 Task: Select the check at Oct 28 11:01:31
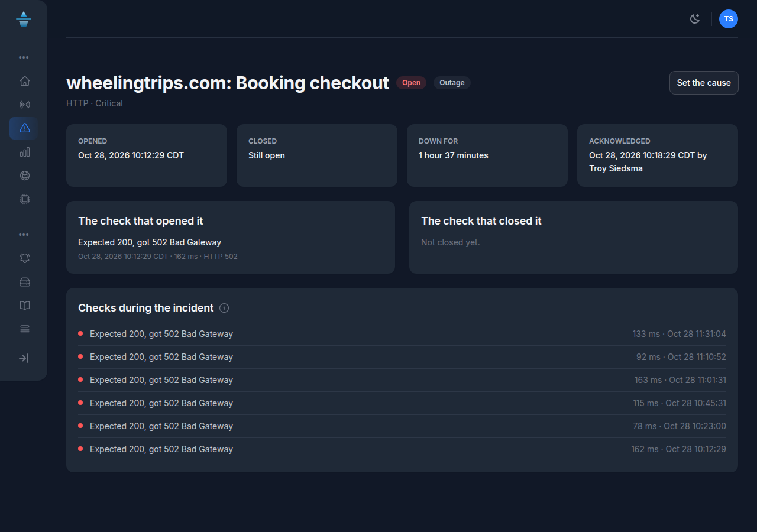click(x=402, y=380)
